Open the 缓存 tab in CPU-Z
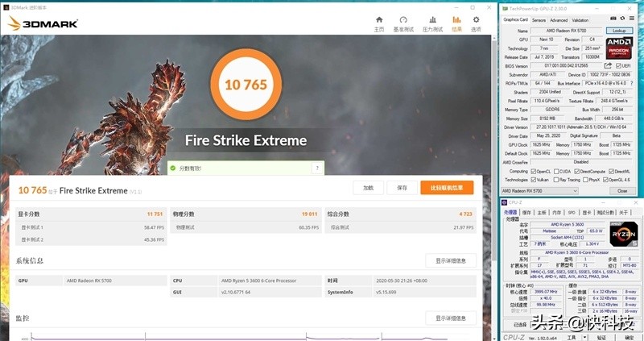This screenshot has width=644, height=341. click(526, 212)
